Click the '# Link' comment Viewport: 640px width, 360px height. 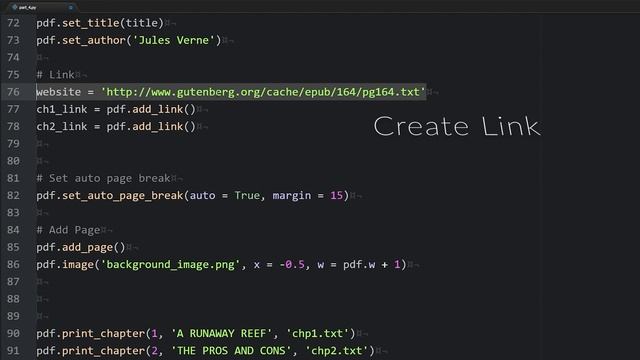tap(56, 75)
